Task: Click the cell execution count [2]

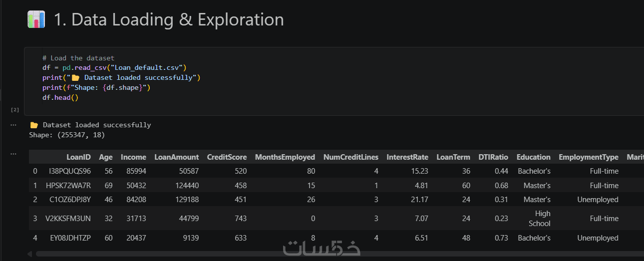Action: click(15, 109)
